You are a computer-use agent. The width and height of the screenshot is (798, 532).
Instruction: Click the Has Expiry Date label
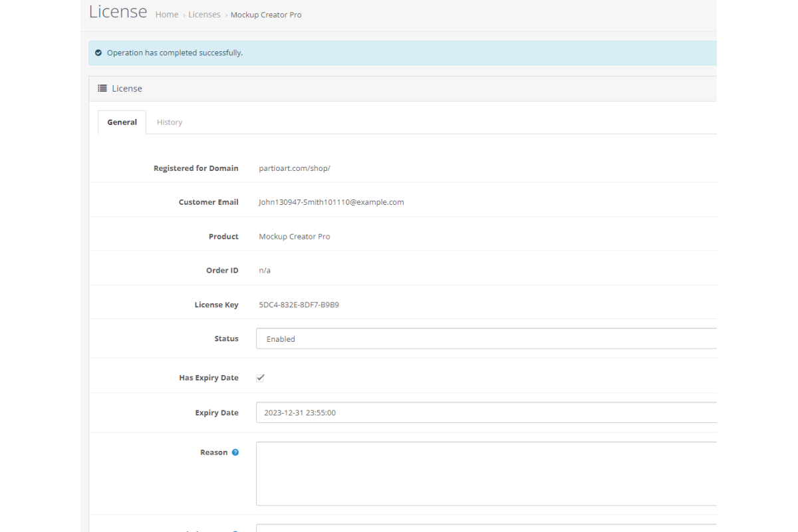(208, 378)
